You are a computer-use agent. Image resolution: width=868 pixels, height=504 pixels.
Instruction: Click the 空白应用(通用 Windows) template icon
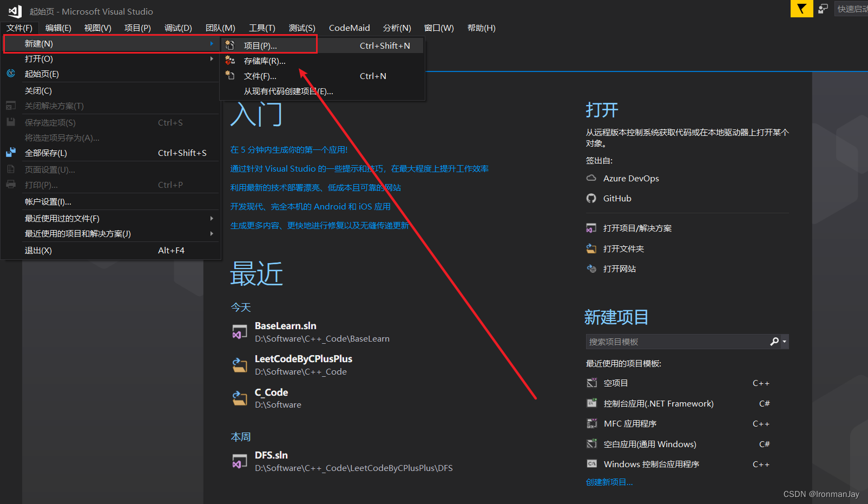point(592,444)
